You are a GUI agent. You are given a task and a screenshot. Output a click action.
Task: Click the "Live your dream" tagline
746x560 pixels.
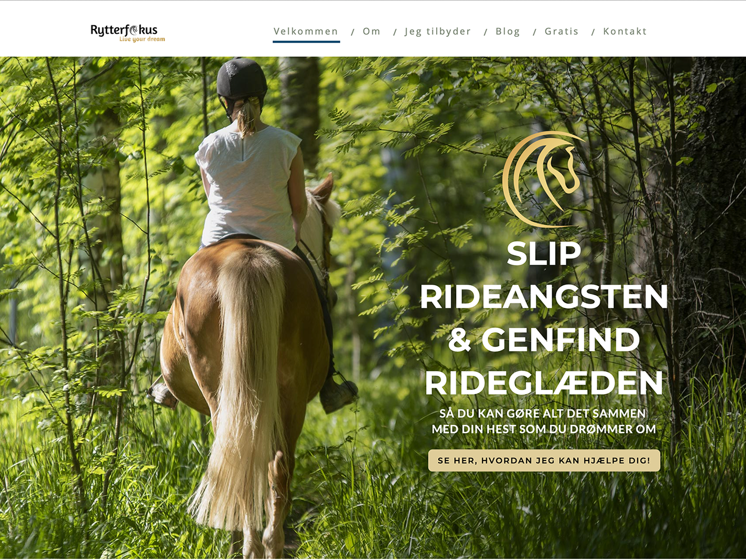(x=142, y=39)
